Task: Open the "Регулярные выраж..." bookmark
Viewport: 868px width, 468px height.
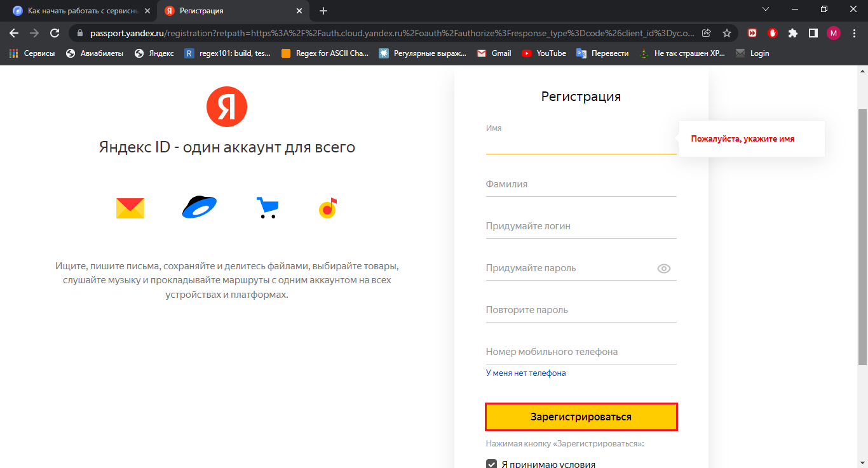Action: pyautogui.click(x=423, y=53)
